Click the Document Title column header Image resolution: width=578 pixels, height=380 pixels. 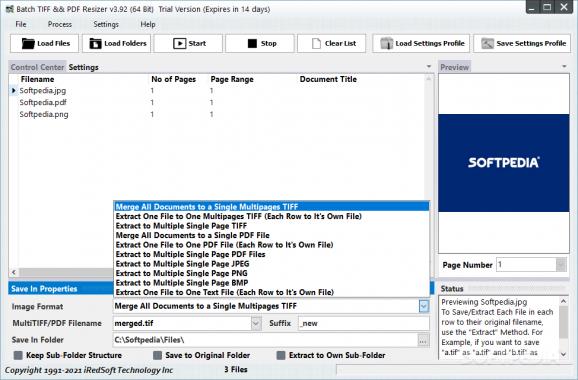pos(328,79)
